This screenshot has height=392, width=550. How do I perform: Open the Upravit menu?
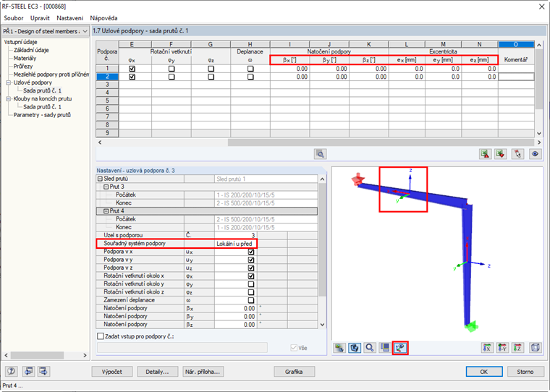pyautogui.click(x=40, y=18)
